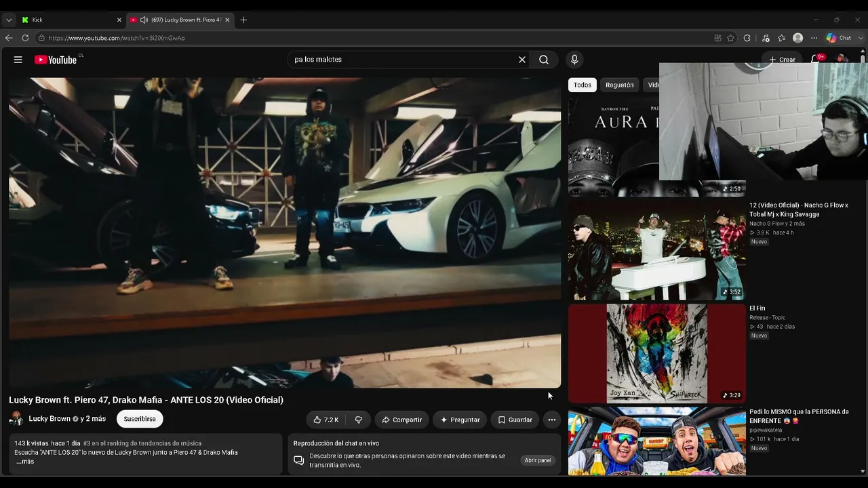Click the Suscribirse button
The width and height of the screenshot is (868, 488).
point(140,419)
